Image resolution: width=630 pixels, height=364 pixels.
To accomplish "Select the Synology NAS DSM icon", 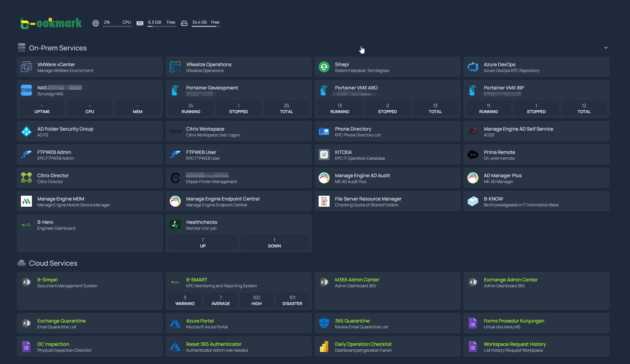I will click(26, 90).
